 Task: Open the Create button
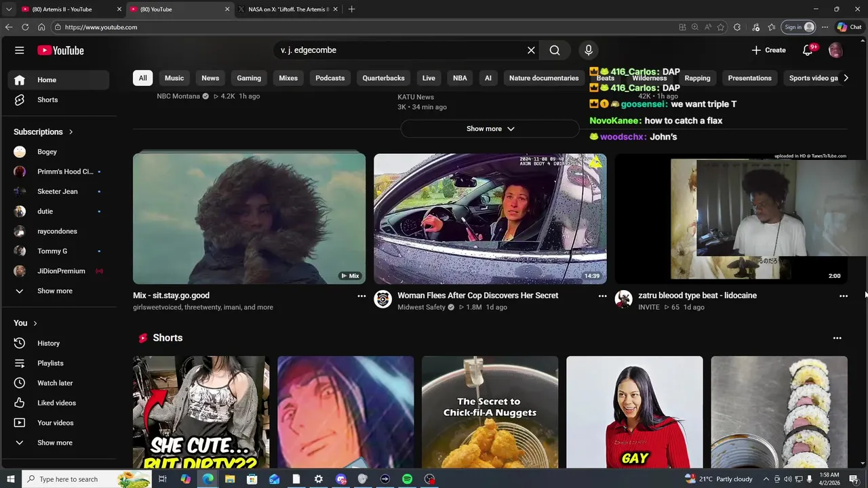pos(769,50)
